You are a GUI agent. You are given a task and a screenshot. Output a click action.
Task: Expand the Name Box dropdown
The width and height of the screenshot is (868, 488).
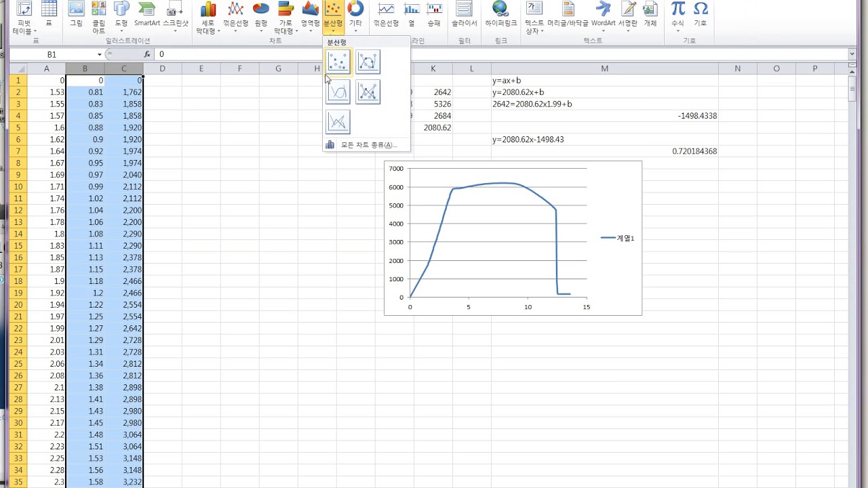[100, 54]
